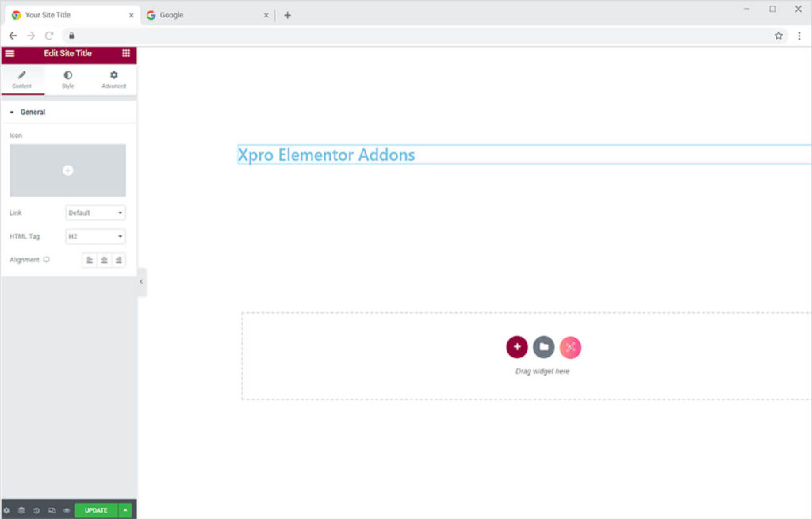Open the Navigator layers icon

click(21, 510)
